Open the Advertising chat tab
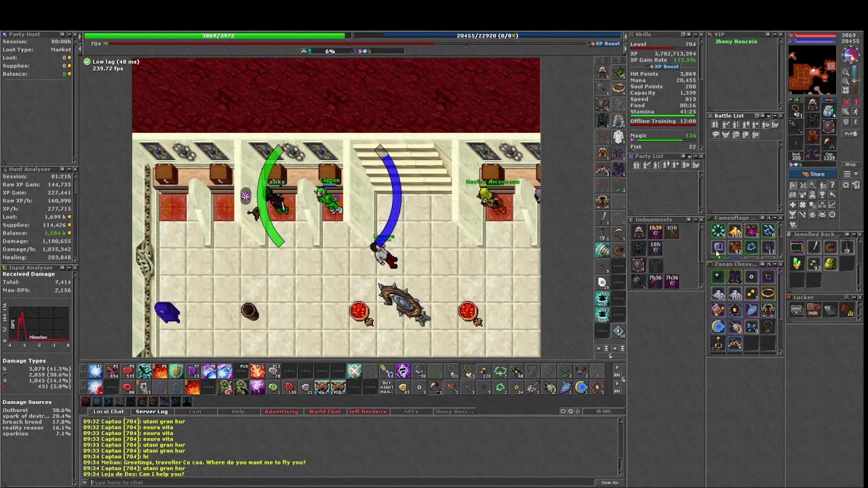 click(x=281, y=411)
